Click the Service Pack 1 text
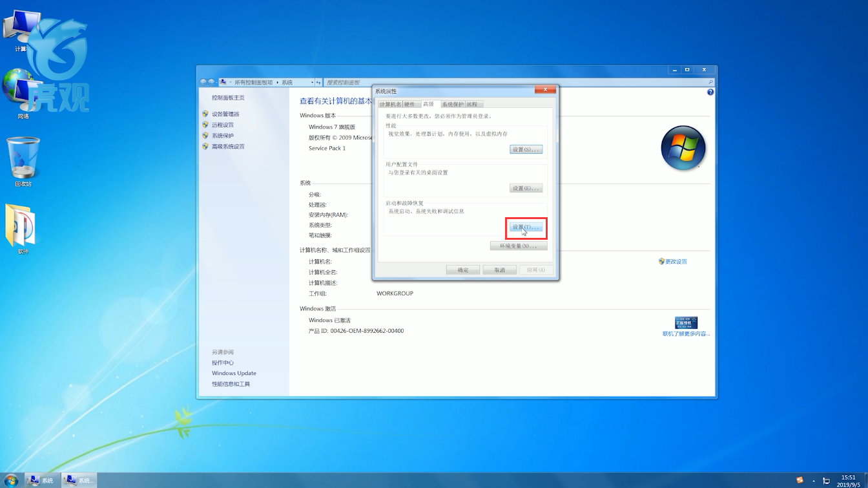Viewport: 868px width, 488px height. [x=327, y=149]
